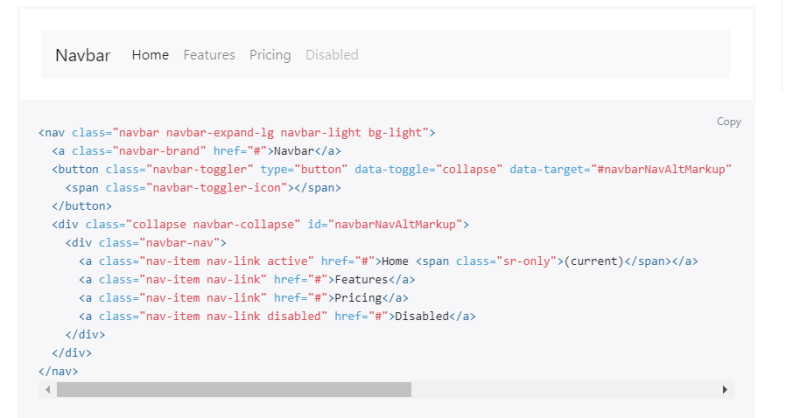
Task: Select the Features nav link
Action: coord(209,55)
